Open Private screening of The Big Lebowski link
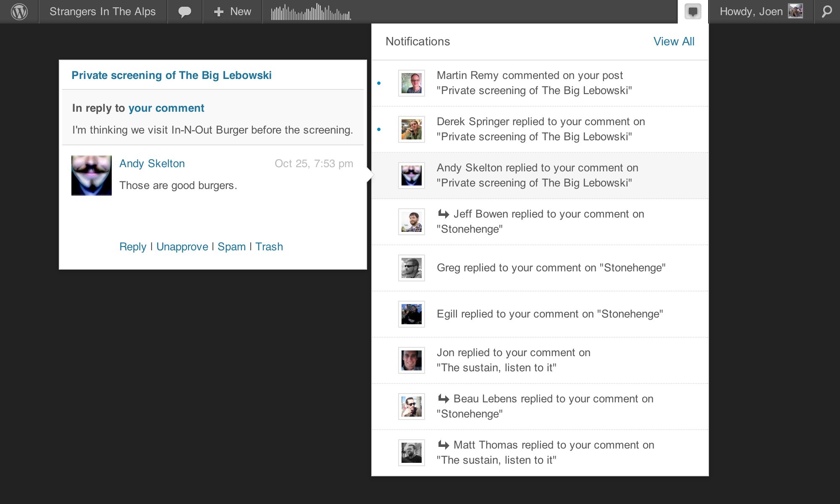The image size is (840, 504). (171, 75)
